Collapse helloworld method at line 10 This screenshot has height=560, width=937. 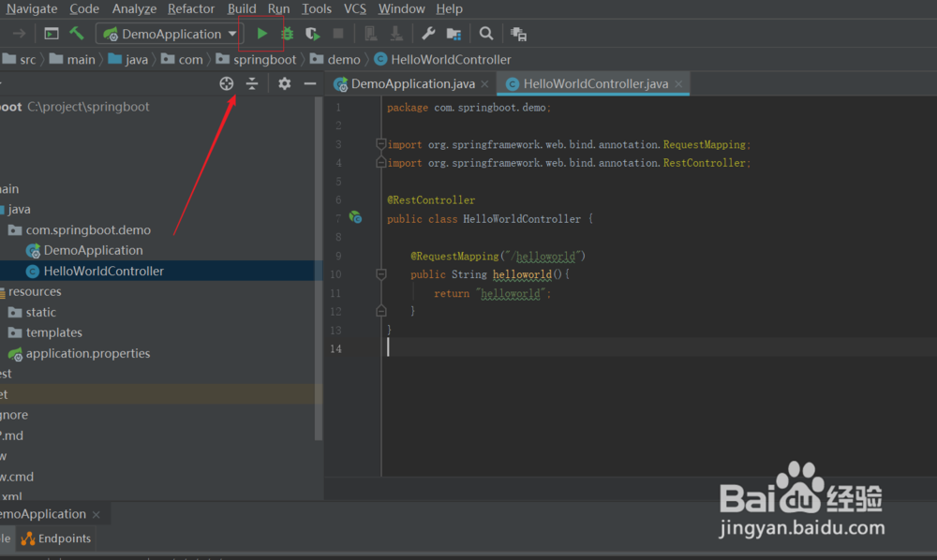click(x=380, y=274)
